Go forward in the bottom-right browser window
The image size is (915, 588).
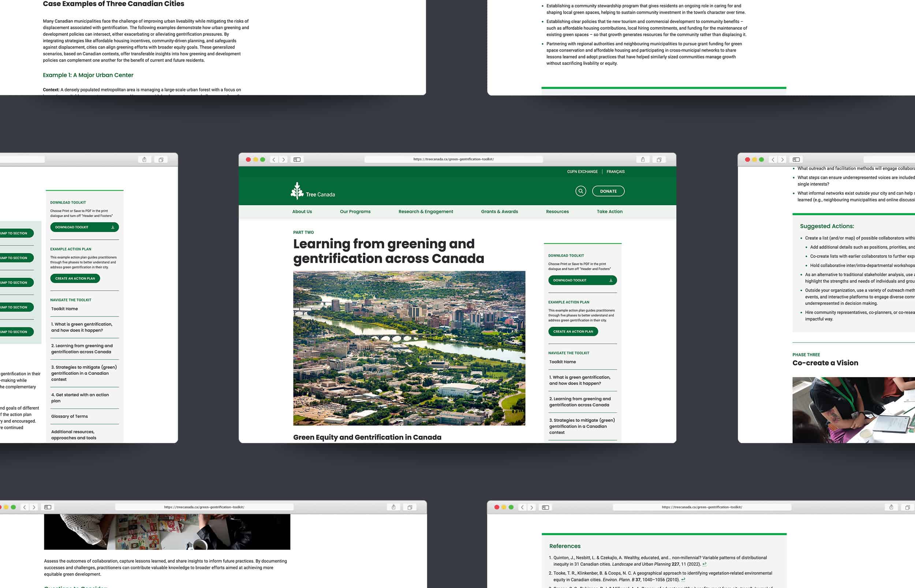tap(531, 507)
